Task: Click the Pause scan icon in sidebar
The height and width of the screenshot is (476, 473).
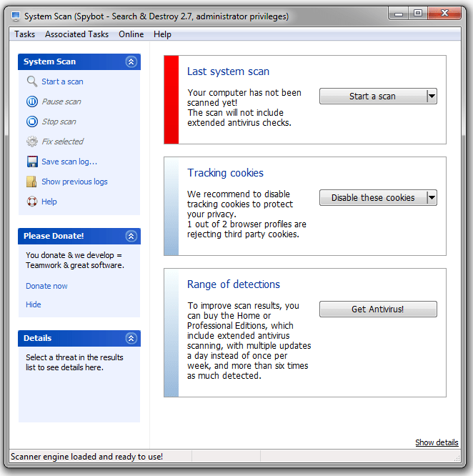Action: click(32, 101)
